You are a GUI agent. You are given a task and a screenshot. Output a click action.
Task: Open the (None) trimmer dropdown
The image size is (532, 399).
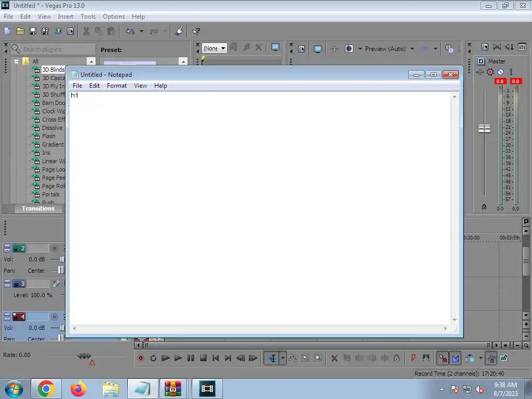coord(215,48)
